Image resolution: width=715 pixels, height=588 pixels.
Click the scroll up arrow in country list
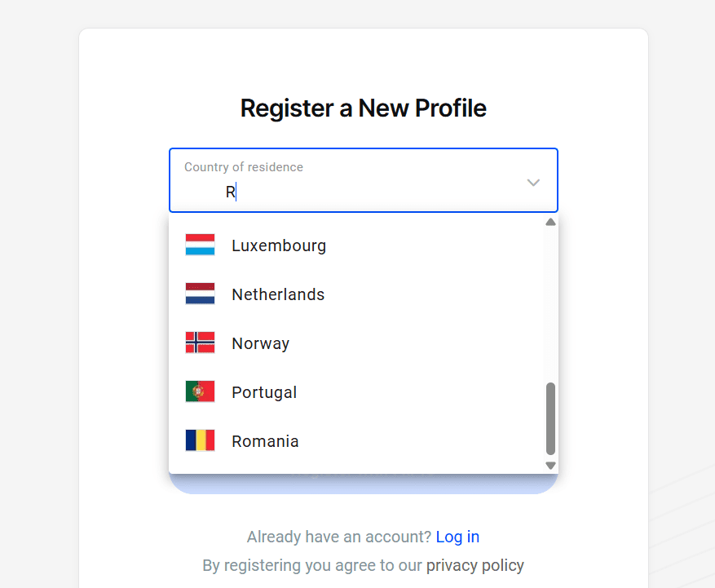click(550, 222)
